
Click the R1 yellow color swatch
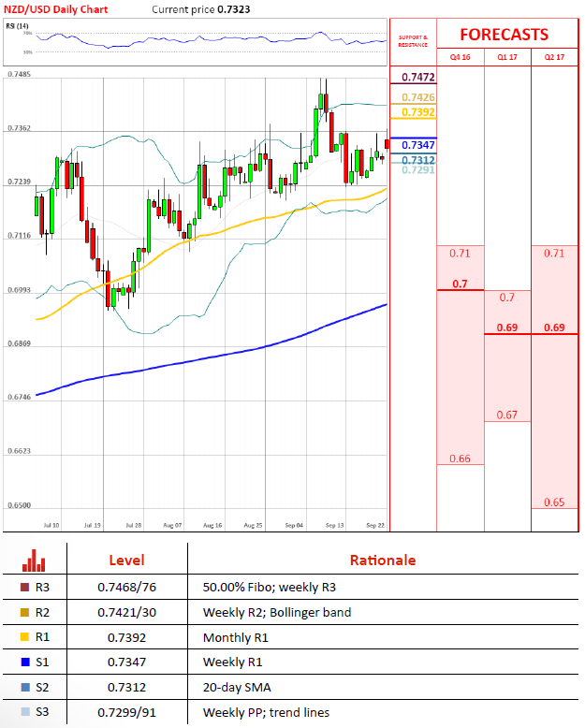point(25,637)
